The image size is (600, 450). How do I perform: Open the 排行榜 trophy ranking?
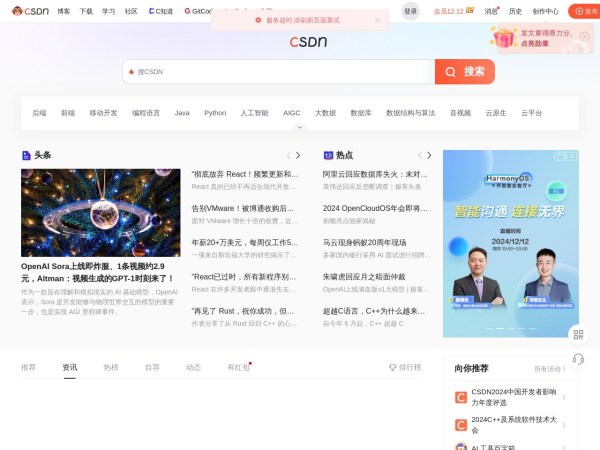point(405,367)
